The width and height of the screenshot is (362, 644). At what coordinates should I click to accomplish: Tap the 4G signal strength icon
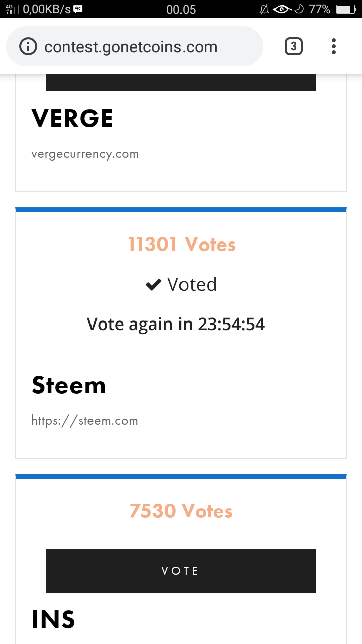pos(12,9)
